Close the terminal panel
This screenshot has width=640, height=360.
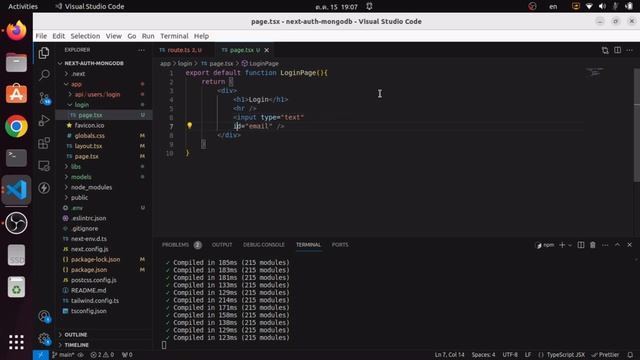(629, 245)
